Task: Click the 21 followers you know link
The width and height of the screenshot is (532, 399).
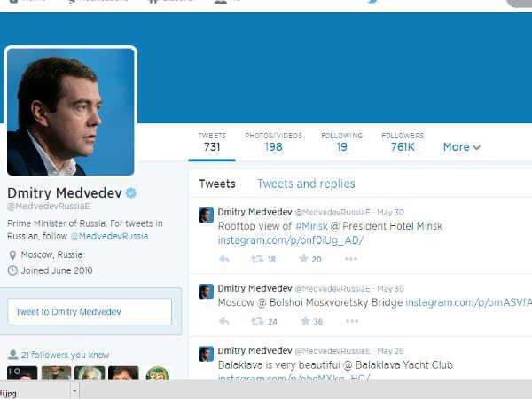Action: tap(65, 356)
